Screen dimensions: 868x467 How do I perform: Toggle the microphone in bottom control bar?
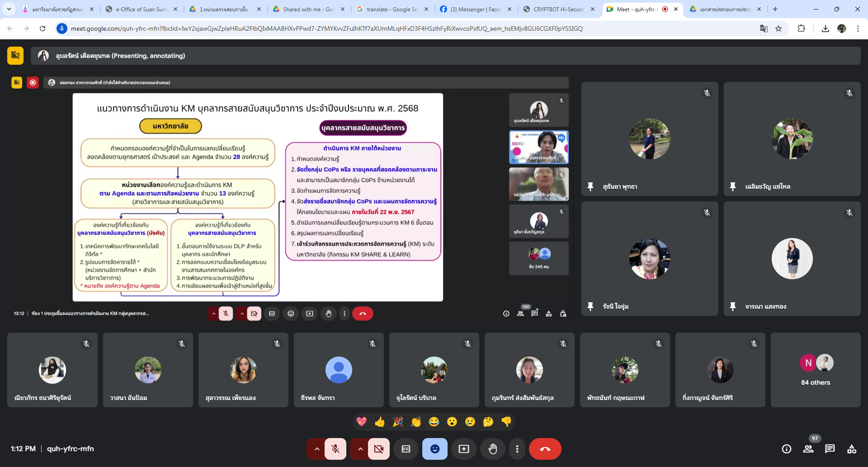coord(335,449)
